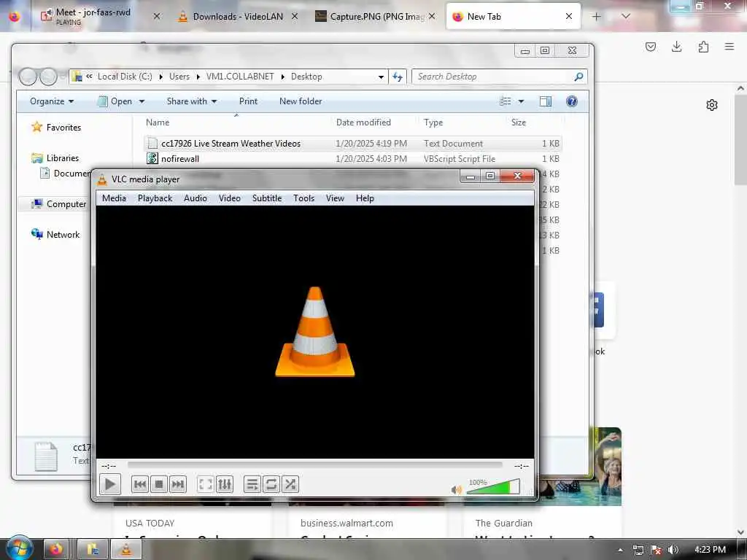Expand the address bar history dropdown
This screenshot has width=747, height=560.
[x=381, y=77]
